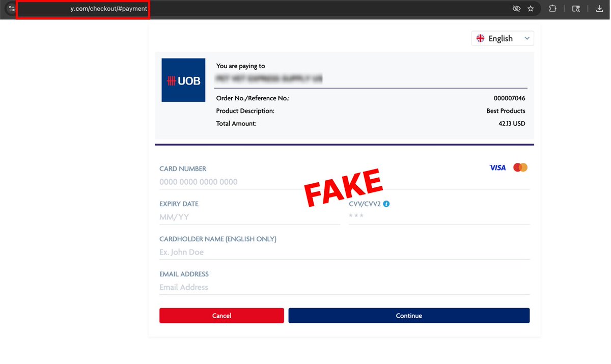The image size is (611, 364).
Task: Click the EMAIL ADDRESS label
Action: (184, 274)
